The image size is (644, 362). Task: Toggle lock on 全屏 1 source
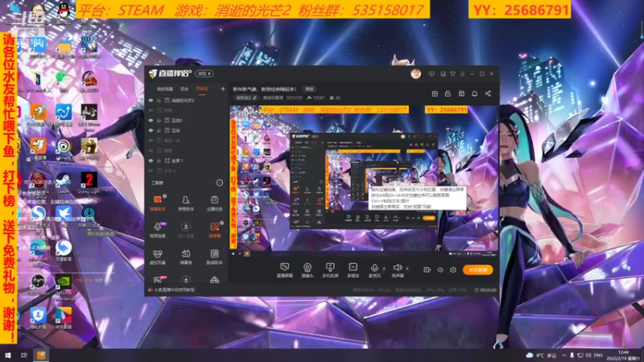tap(159, 160)
